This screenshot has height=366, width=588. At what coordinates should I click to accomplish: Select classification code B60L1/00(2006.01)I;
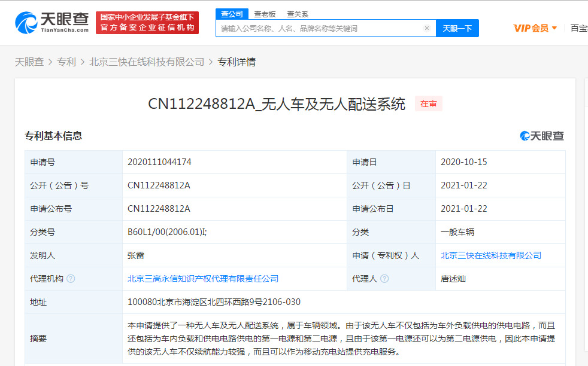click(167, 232)
